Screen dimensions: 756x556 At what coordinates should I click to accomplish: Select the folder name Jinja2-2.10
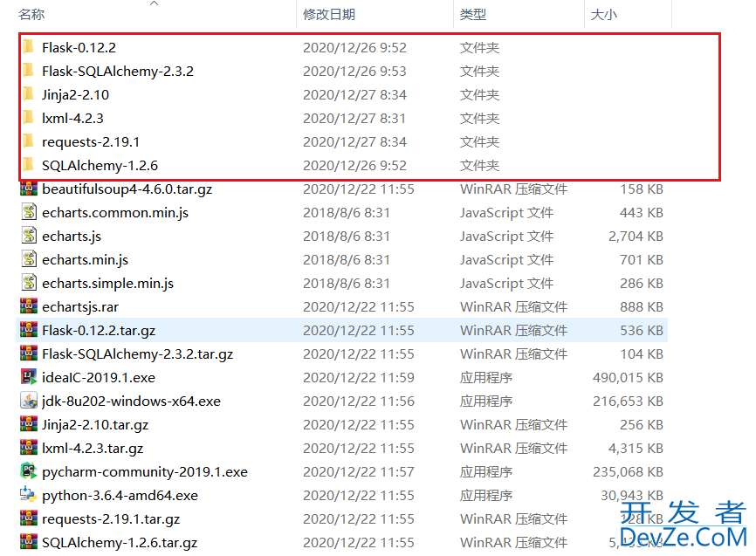(x=76, y=95)
